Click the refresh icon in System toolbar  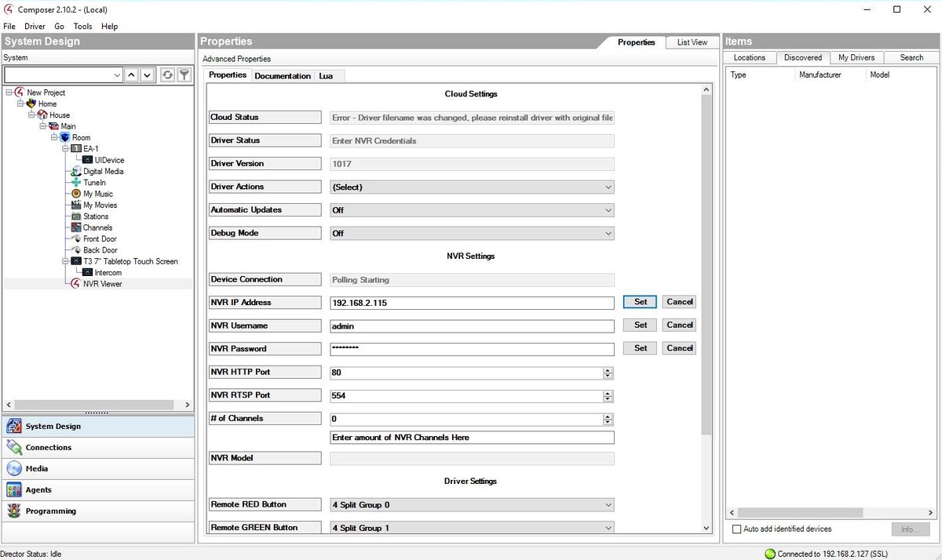point(167,75)
